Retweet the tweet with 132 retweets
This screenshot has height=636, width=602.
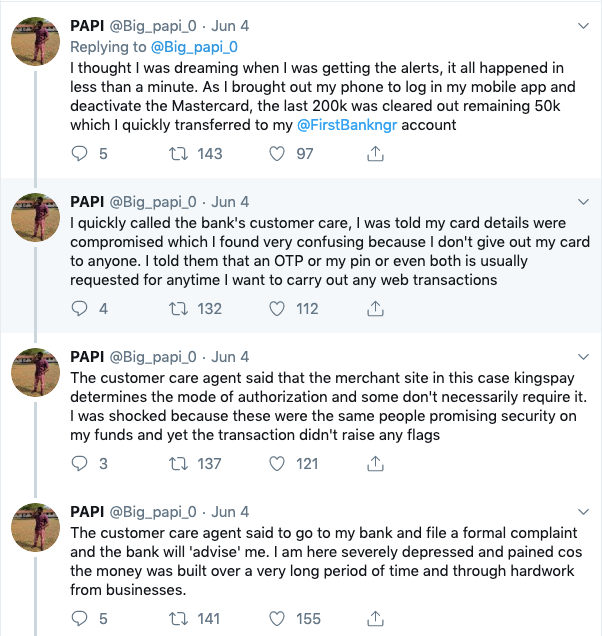[181, 309]
